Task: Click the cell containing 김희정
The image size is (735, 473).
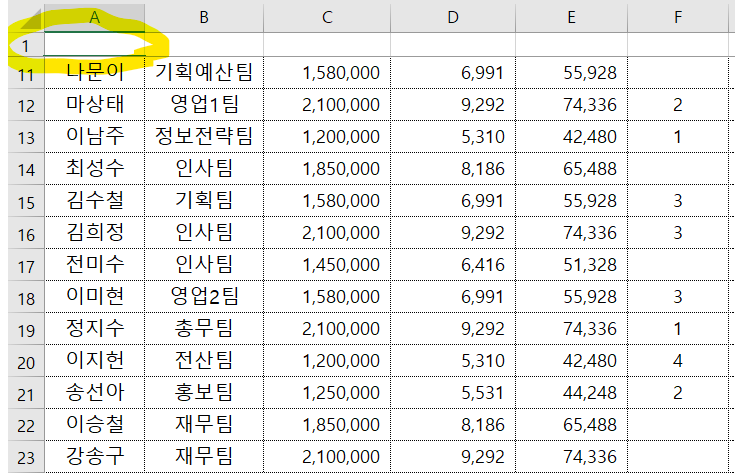Action: pos(94,233)
